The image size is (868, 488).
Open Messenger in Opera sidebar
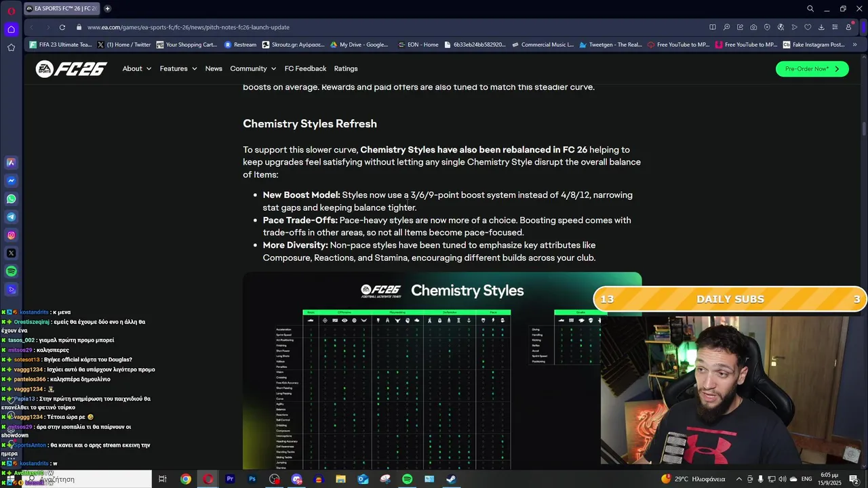coord(11,181)
